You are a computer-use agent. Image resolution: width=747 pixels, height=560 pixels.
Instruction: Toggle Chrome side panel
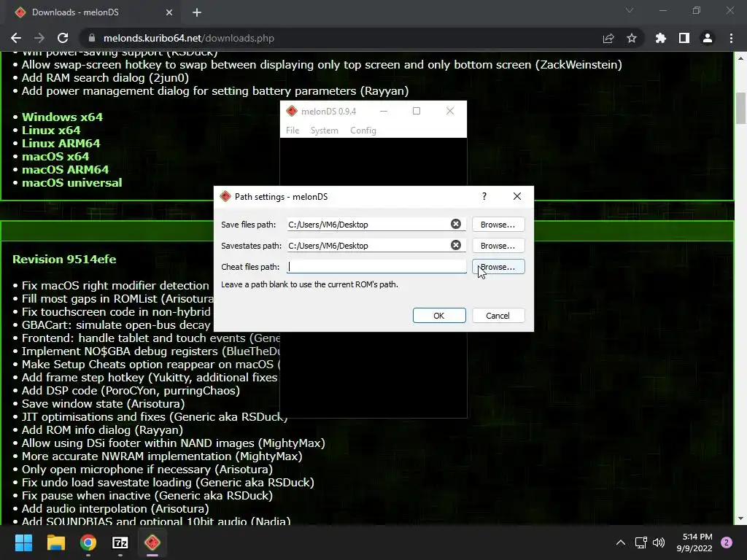[684, 38]
